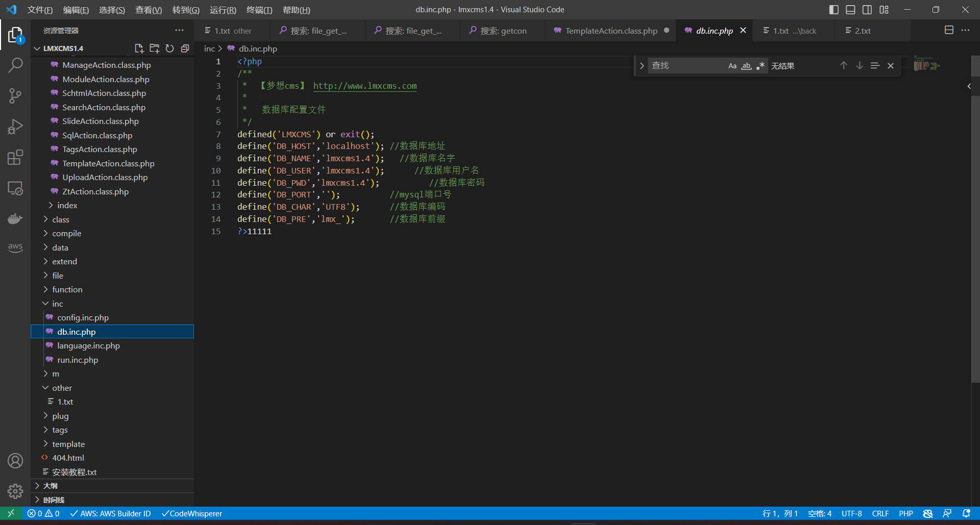This screenshot has width=980, height=525.
Task: Toggle match whole word in find
Action: 746,66
